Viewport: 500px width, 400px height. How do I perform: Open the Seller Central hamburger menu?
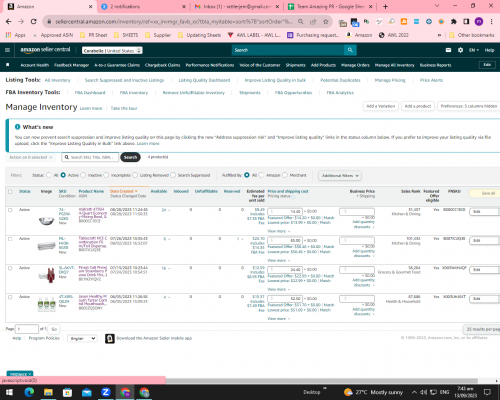coord(7,50)
